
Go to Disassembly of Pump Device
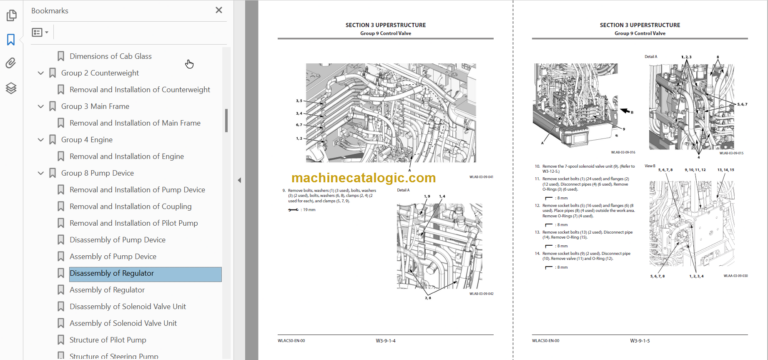tap(118, 240)
